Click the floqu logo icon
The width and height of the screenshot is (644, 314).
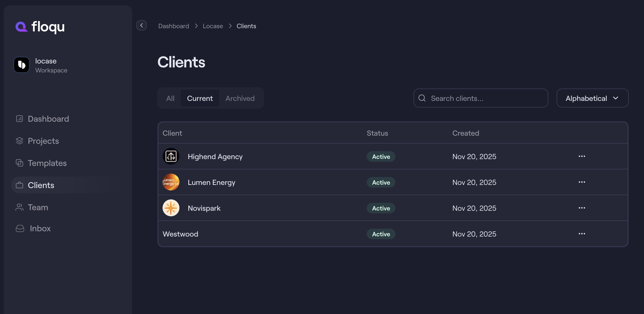click(x=22, y=27)
